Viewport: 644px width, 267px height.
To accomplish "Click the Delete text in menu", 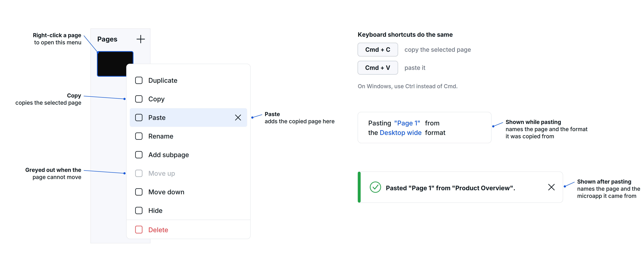I will 158,230.
